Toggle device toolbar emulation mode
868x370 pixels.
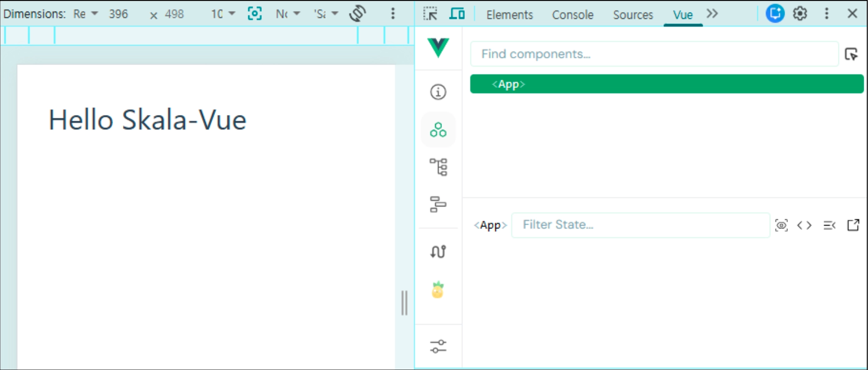(457, 14)
